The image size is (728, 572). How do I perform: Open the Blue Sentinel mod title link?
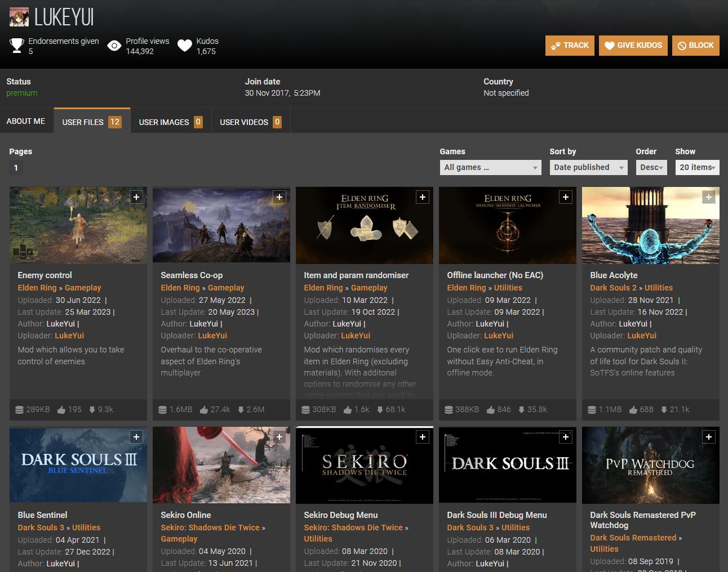pyautogui.click(x=42, y=515)
